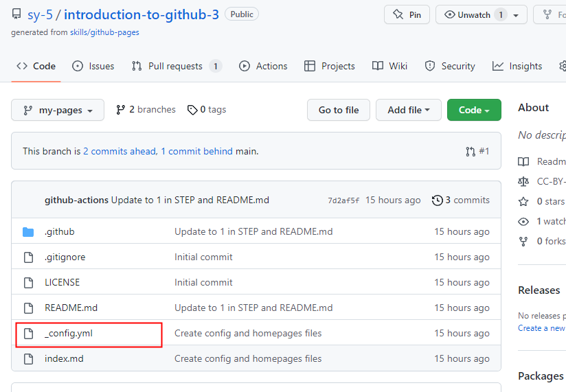Click the tag icon beside 0 tags
Viewport: 566px width, 392px height.
point(192,110)
